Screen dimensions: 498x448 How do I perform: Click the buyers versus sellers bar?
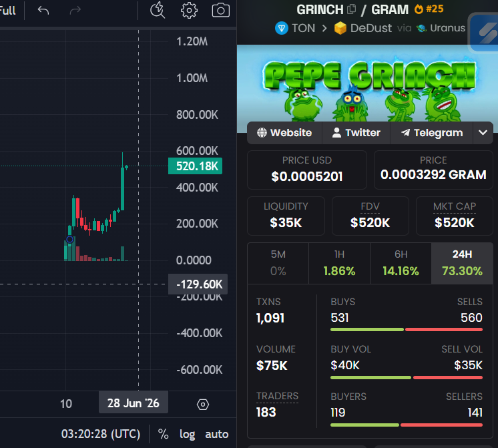[407, 425]
